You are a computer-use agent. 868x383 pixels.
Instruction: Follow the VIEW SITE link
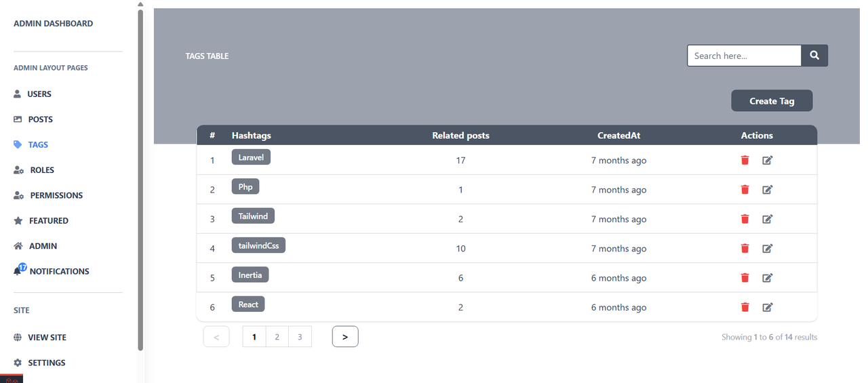[47, 338]
